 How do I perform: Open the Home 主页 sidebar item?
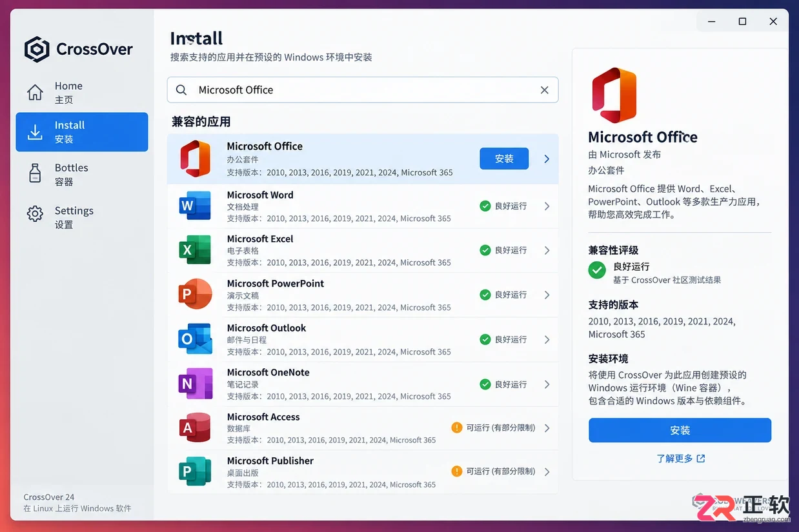coord(82,93)
